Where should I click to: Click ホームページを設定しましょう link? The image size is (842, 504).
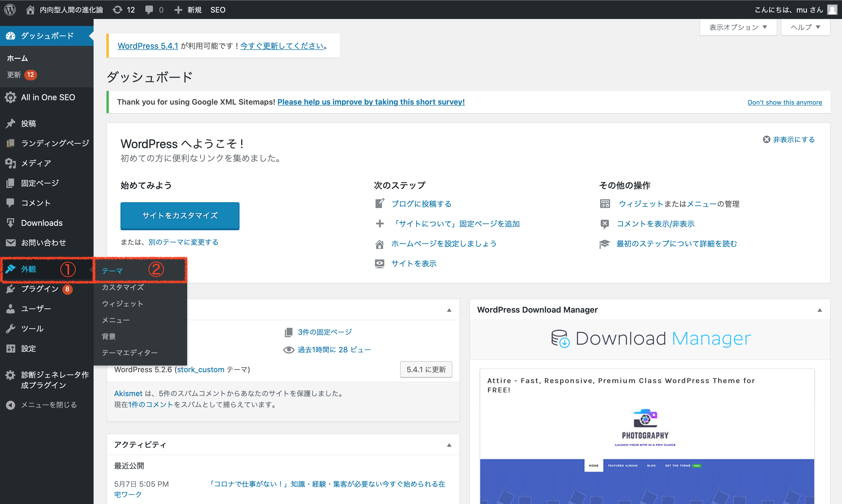point(444,244)
